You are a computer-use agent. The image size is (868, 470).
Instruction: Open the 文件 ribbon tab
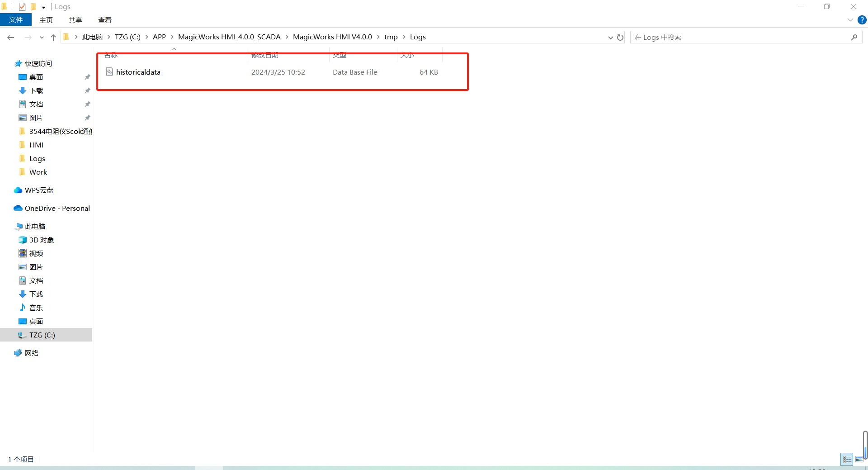point(16,20)
